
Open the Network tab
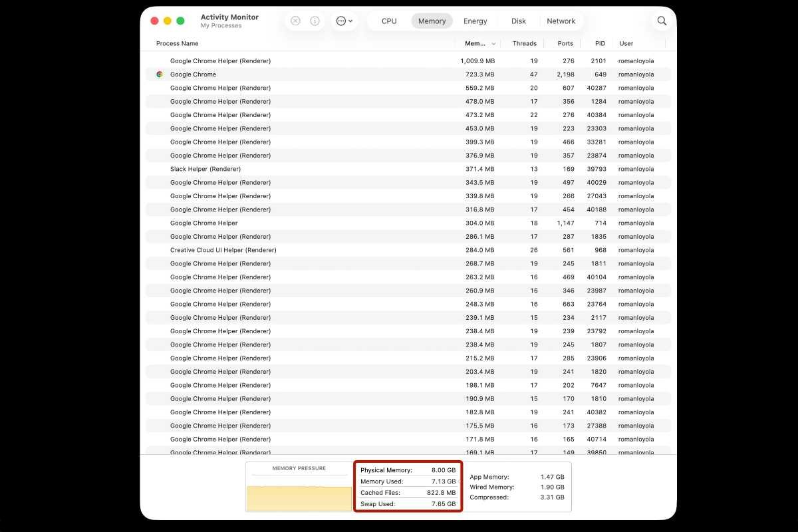[x=561, y=21]
